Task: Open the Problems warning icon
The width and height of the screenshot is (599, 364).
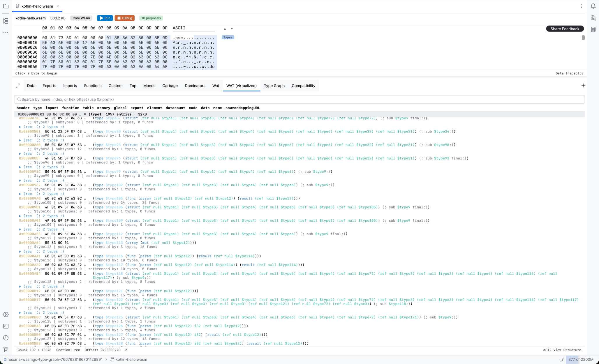Action: pos(6,338)
